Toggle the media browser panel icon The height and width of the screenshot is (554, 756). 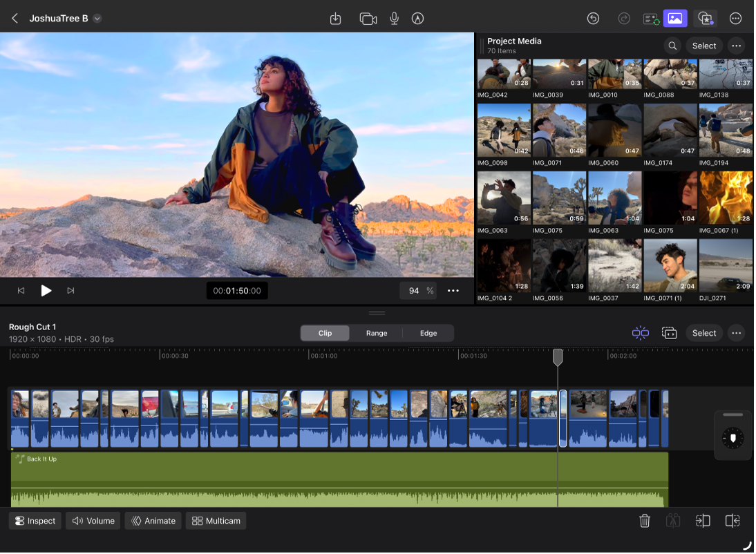click(x=675, y=19)
